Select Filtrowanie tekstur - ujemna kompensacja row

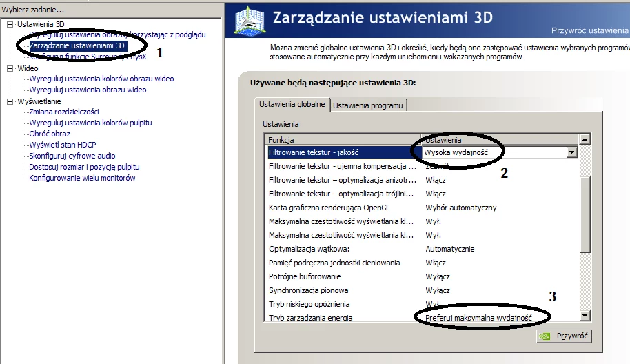pos(421,166)
